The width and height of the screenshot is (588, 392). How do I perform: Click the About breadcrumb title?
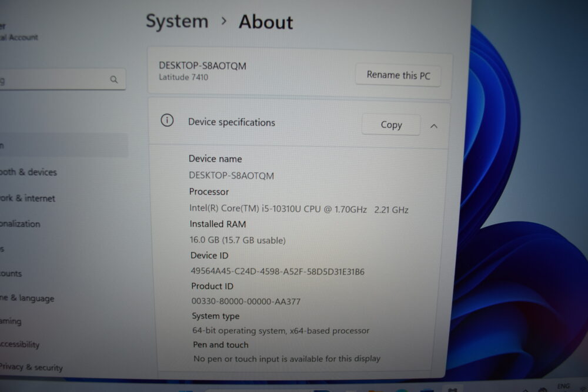coord(266,22)
